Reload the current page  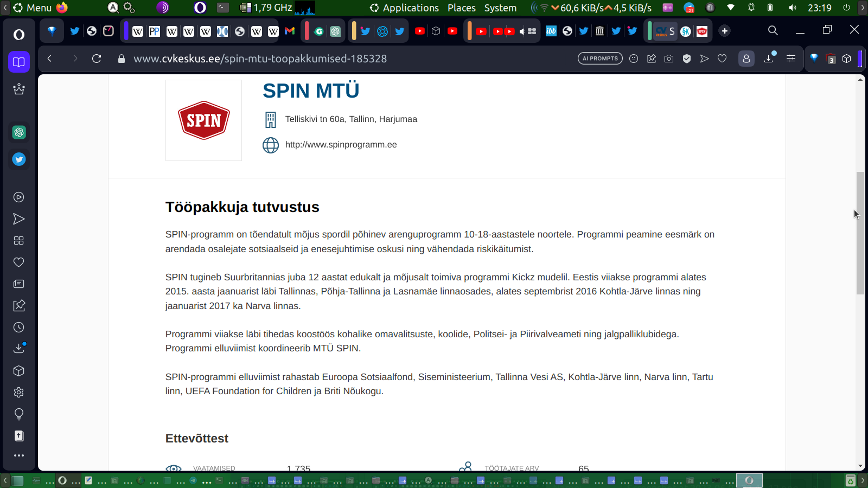pos(97,59)
